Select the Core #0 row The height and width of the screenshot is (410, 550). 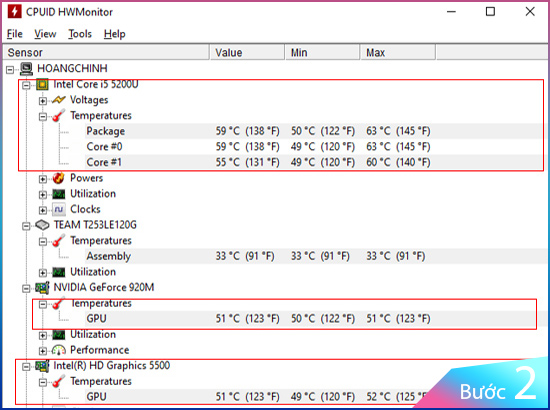(314, 147)
